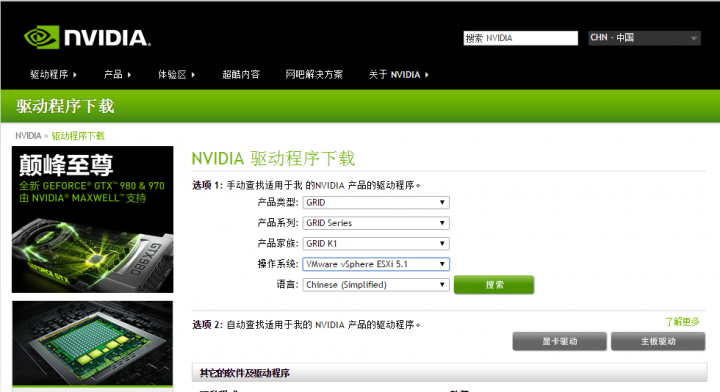Click the 其它的软件及驱动程序 section header
This screenshot has height=392, width=720.
(x=450, y=373)
